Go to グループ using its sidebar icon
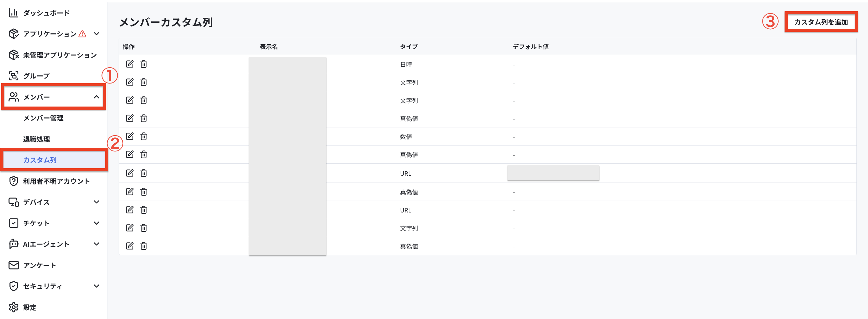Screen dimensions: 868x319 pyautogui.click(x=13, y=76)
